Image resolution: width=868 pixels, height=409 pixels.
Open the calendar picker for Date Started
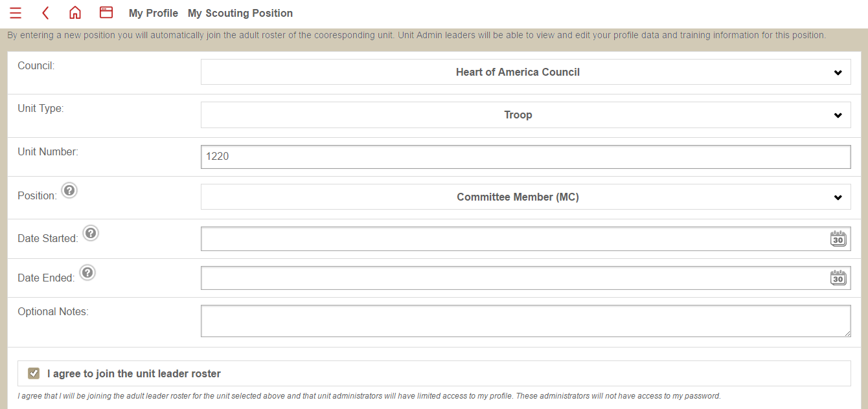(838, 239)
